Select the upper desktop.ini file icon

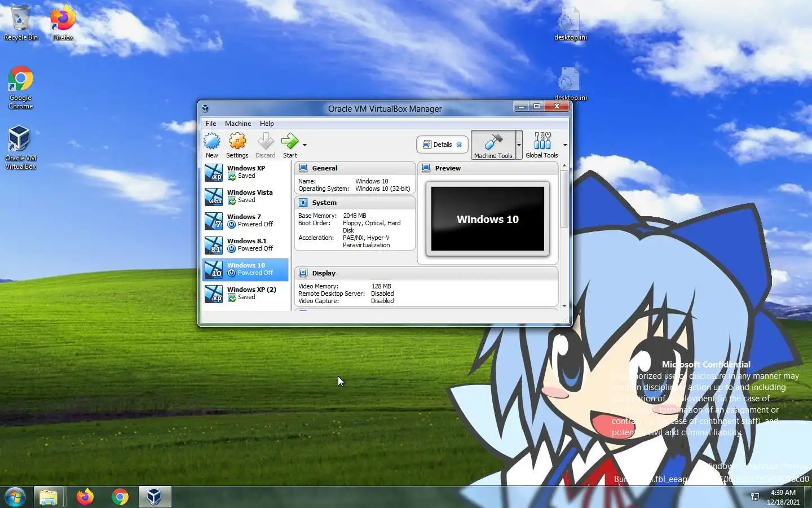pyautogui.click(x=570, y=25)
